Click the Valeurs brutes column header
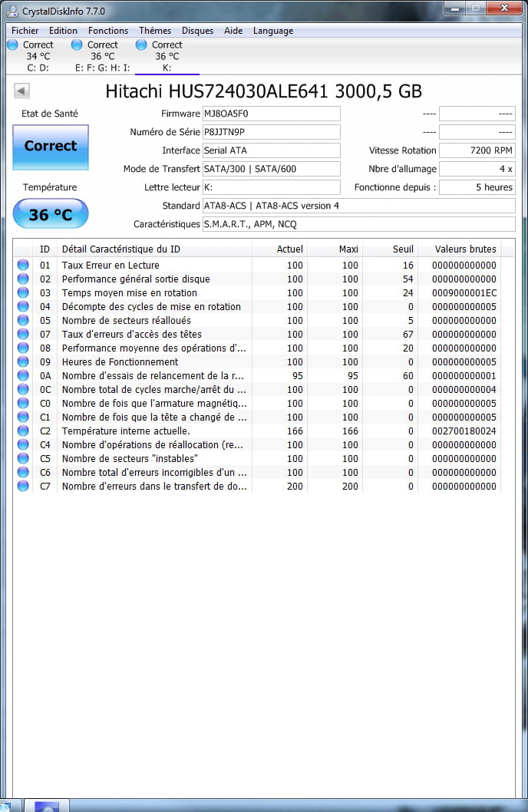This screenshot has width=528, height=812. [x=460, y=249]
